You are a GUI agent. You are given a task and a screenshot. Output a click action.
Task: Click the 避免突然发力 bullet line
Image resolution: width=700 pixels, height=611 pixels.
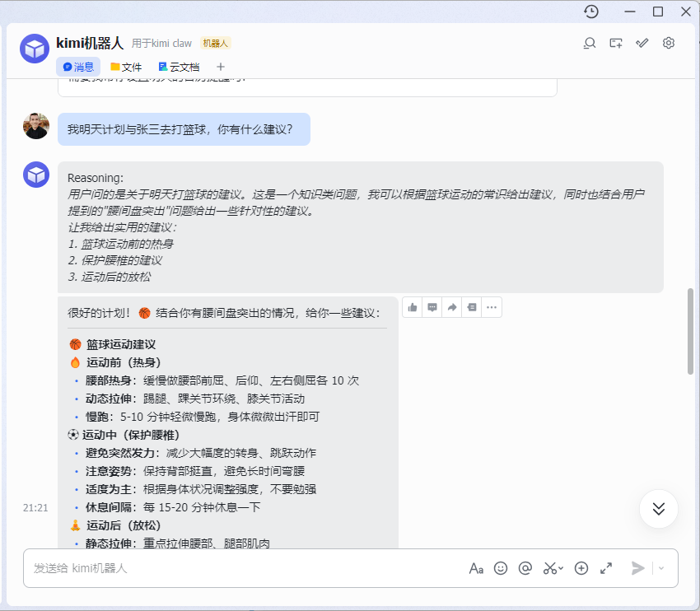tap(201, 453)
